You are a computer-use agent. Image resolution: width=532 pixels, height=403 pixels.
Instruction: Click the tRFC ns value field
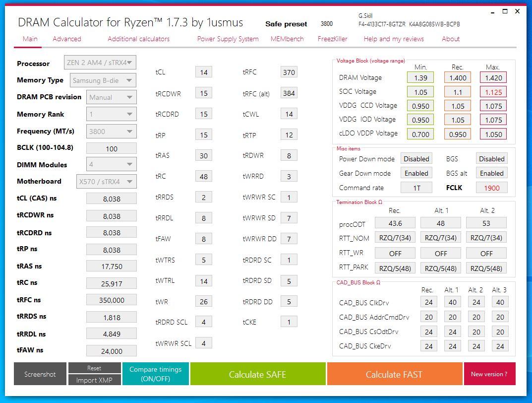[111, 300]
